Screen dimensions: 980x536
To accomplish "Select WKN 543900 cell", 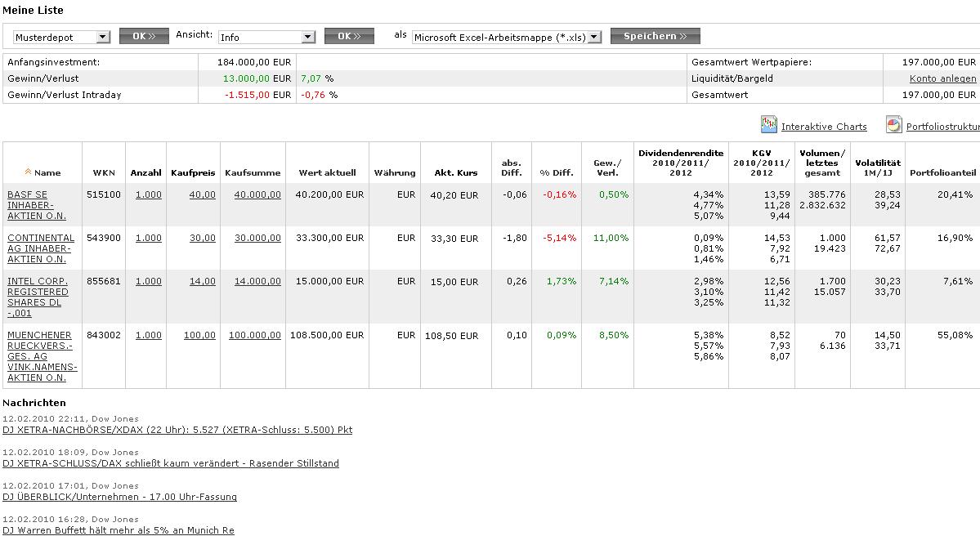I will 104,238.
